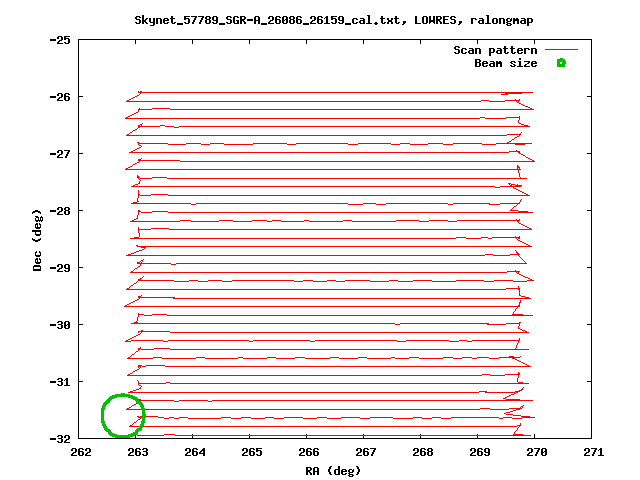Click the 271 tick label on the RA axis
Image resolution: width=640 pixels, height=480 pixels.
pos(593,452)
